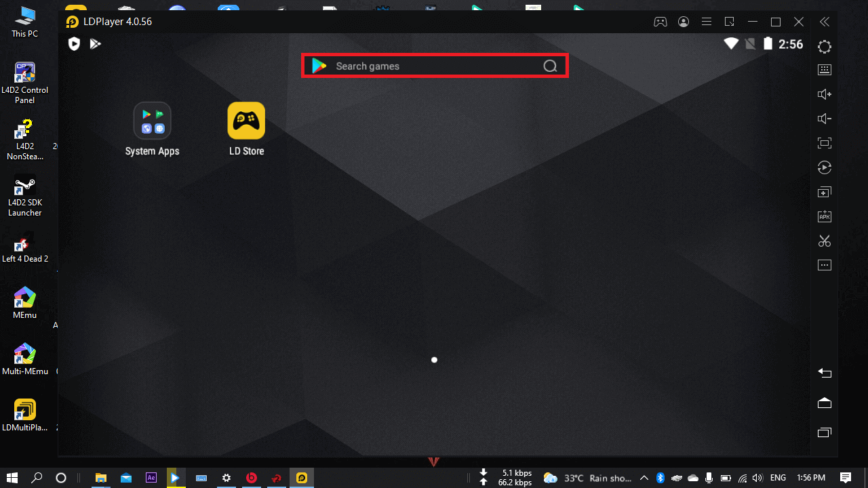Focus the Search games field

(x=435, y=66)
